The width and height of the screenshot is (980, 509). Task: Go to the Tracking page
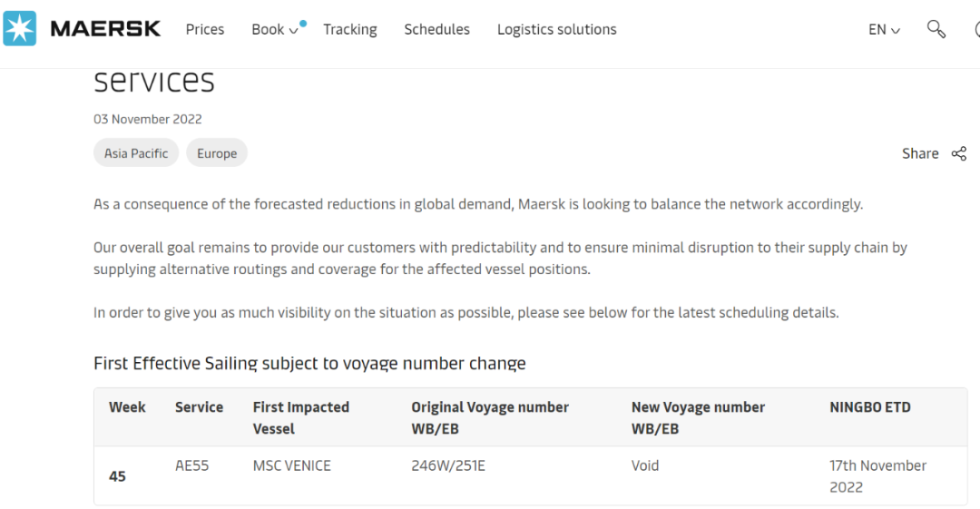pos(349,29)
